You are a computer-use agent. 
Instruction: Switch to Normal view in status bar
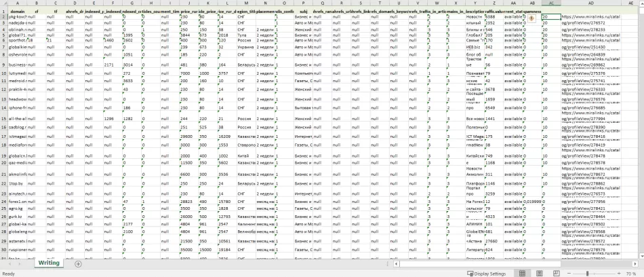coord(522,273)
